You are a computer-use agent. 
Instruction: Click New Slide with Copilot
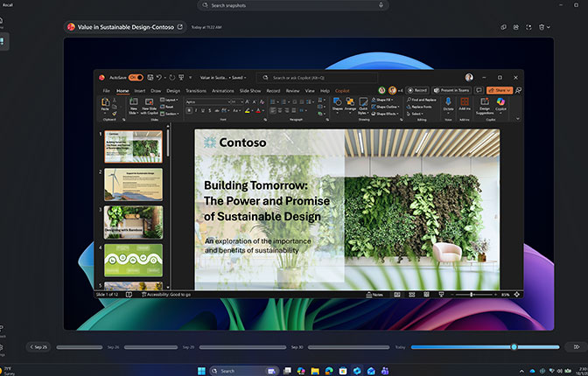click(150, 106)
